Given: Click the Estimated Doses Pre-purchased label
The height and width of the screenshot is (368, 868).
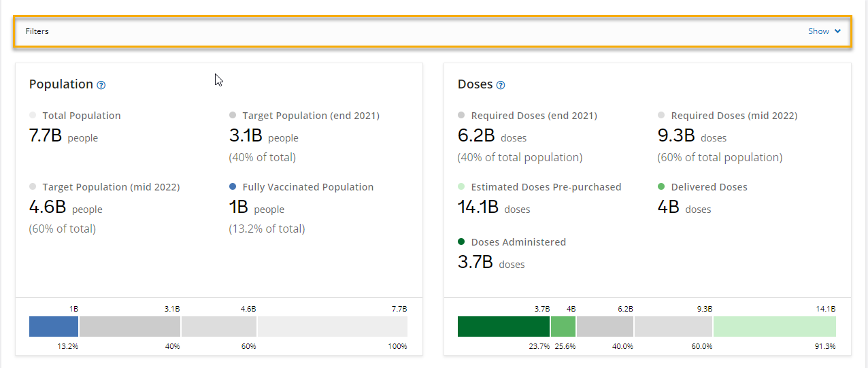Looking at the screenshot, I should pyautogui.click(x=546, y=187).
